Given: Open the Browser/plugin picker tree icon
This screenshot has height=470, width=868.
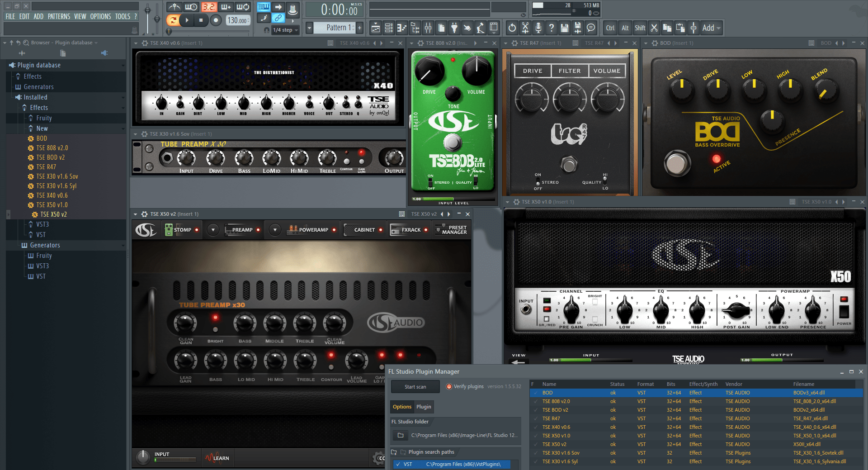Looking at the screenshot, I should point(415,28).
